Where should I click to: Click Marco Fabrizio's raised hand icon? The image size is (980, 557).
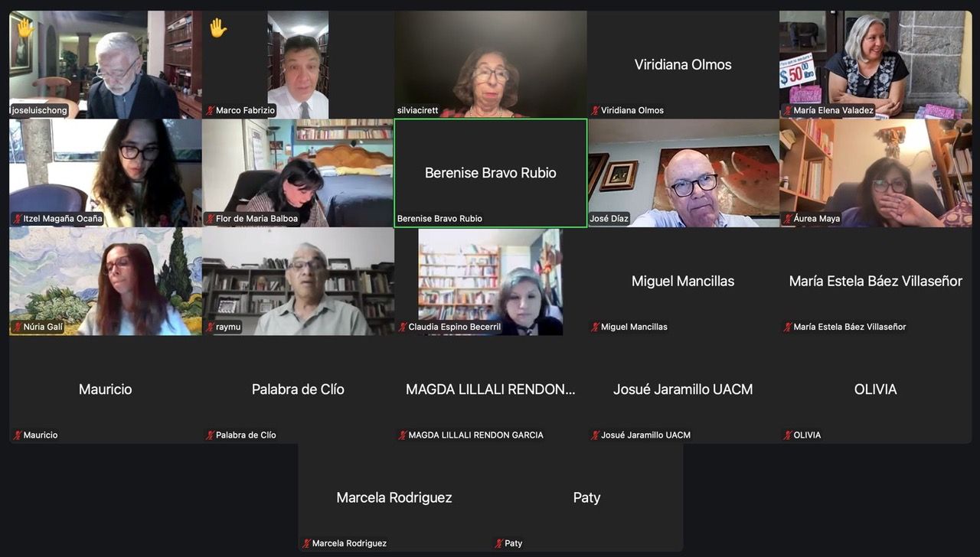point(218,28)
